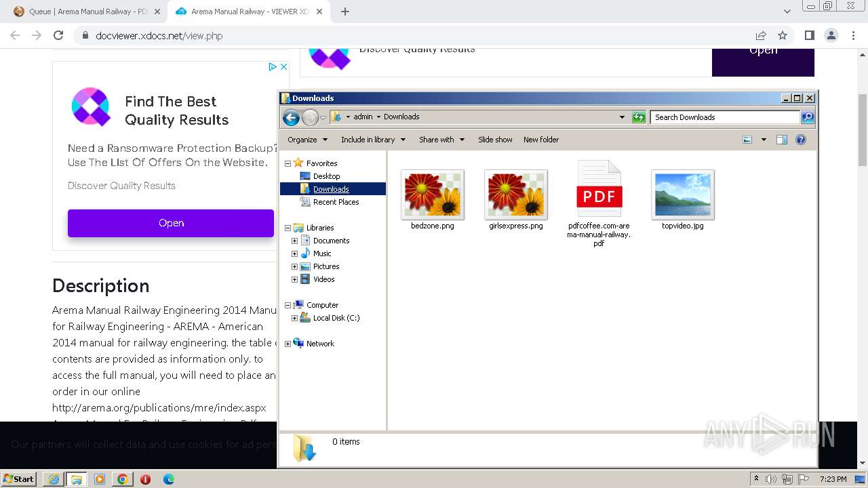Click the AdChoices triangle icon
This screenshot has width=868, height=488.
272,66
